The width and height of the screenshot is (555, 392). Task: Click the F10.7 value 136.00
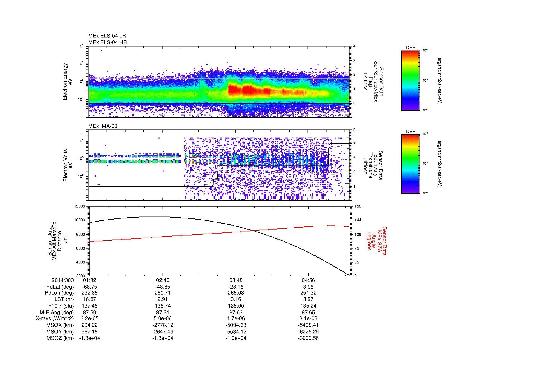point(236,306)
